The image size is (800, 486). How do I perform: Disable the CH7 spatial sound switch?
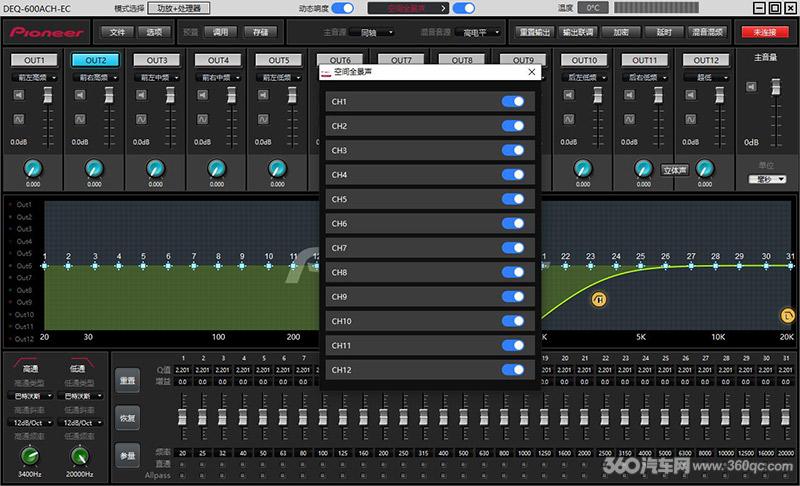[x=513, y=248]
